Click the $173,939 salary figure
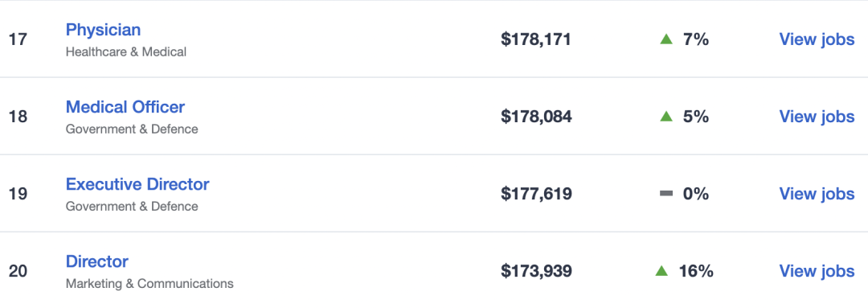This screenshot has height=308, width=868. 536,271
